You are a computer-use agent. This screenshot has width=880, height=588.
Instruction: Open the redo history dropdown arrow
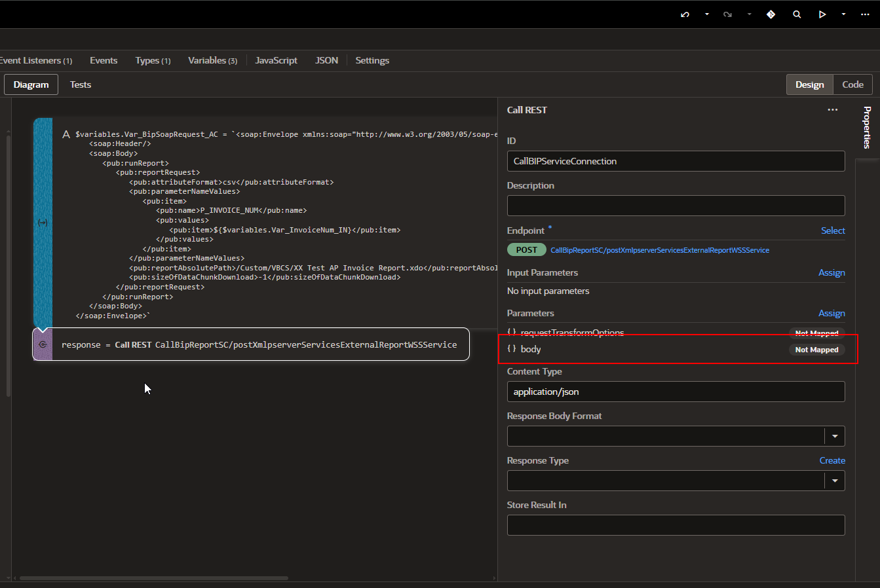tap(750, 14)
